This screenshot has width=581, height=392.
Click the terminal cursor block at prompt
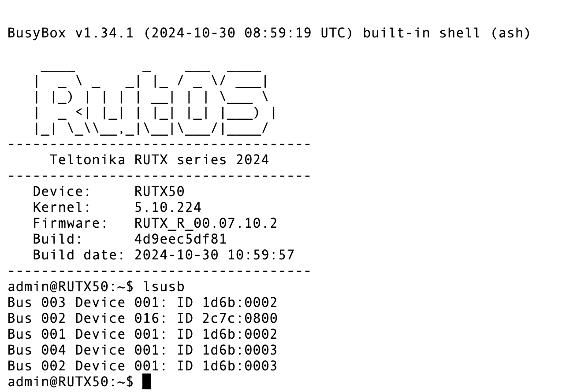click(x=147, y=381)
